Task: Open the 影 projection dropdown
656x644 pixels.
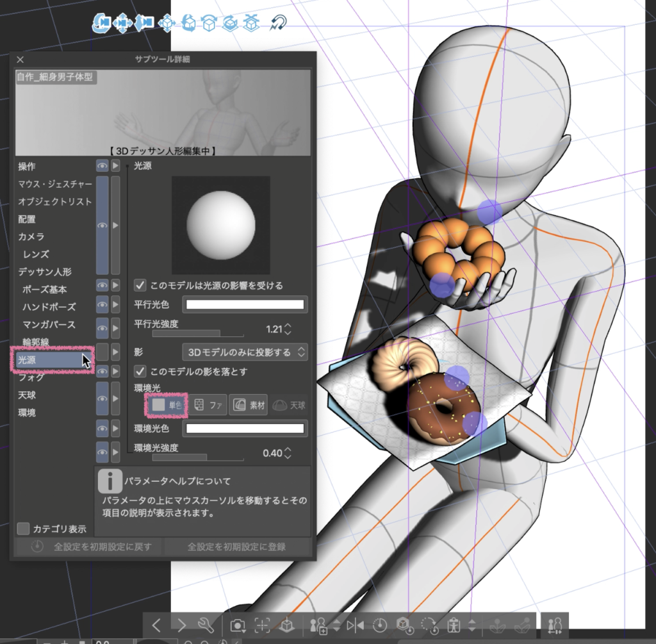Action: [245, 352]
